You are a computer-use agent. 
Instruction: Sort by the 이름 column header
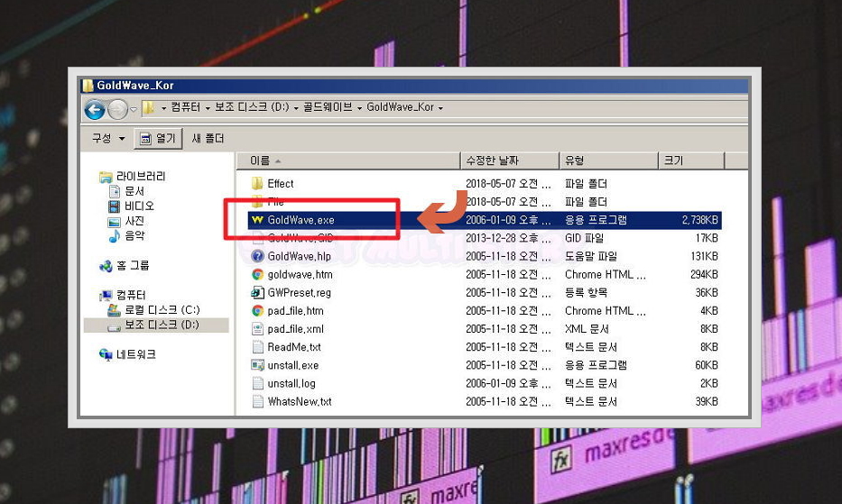point(348,160)
